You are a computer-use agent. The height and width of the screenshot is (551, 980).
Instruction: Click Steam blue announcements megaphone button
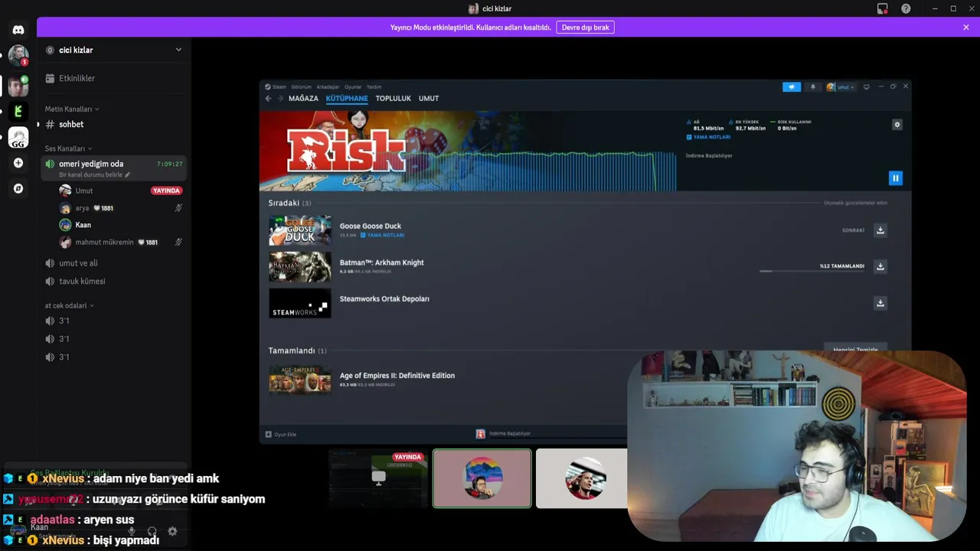[792, 86]
